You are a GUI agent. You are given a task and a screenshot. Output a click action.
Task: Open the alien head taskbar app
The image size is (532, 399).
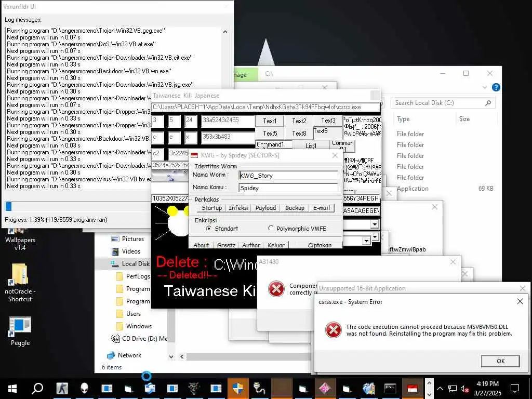(x=84, y=388)
